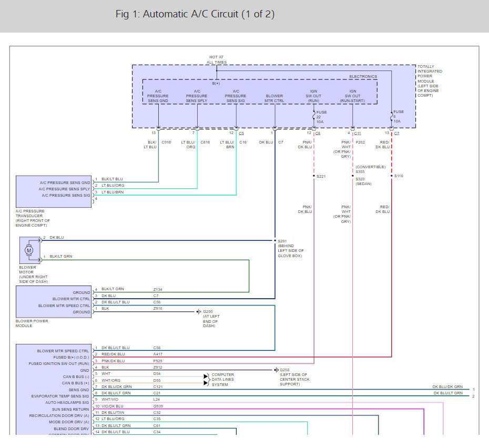
Task: Click 'EVAPORATOR TEMP SENS SIG' pin label
Action: [60, 396]
